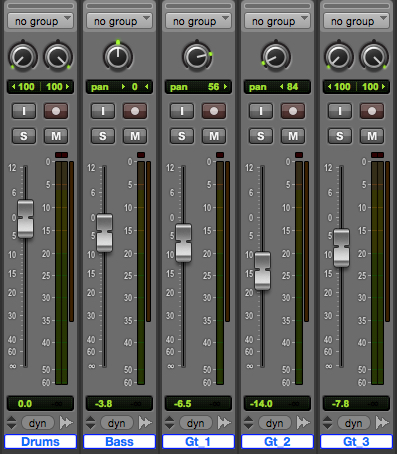Click the Bass output window arrows icon
The image size is (397, 454).
(145, 423)
